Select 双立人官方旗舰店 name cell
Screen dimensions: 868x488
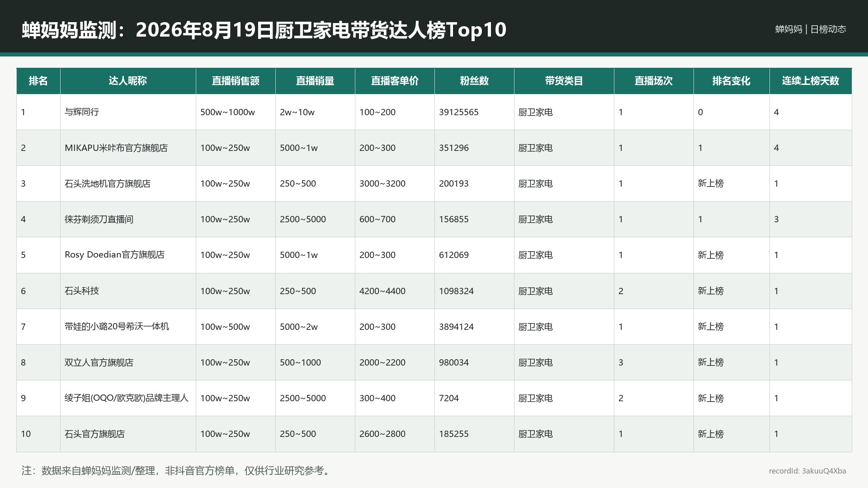pyautogui.click(x=128, y=362)
